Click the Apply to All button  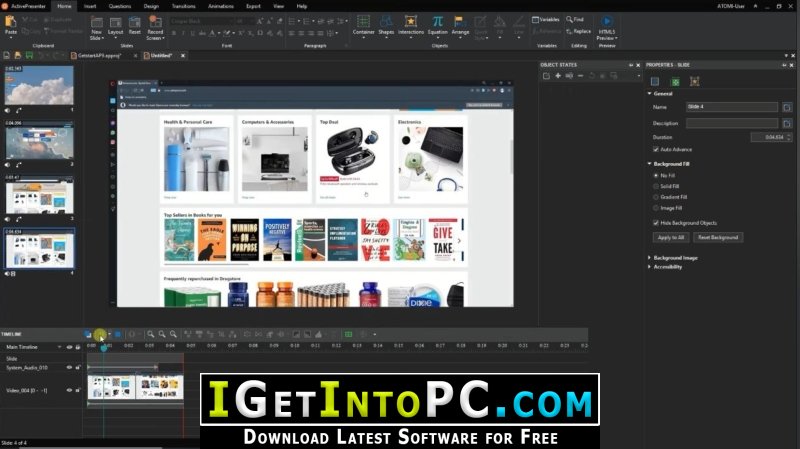tap(670, 238)
